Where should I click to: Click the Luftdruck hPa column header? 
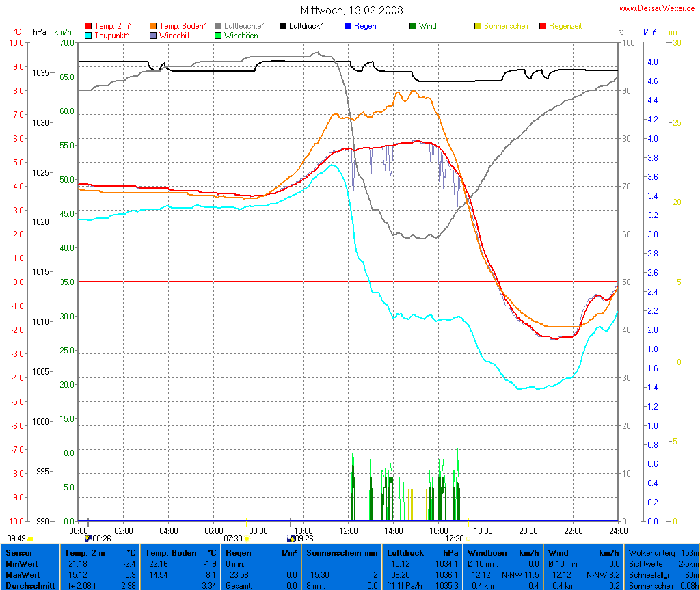[x=422, y=552]
